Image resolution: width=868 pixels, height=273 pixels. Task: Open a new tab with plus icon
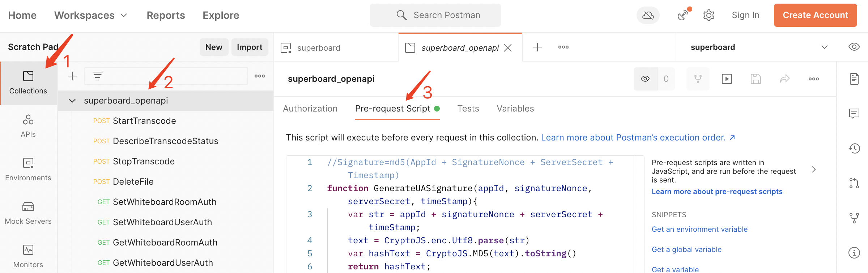pyautogui.click(x=537, y=47)
